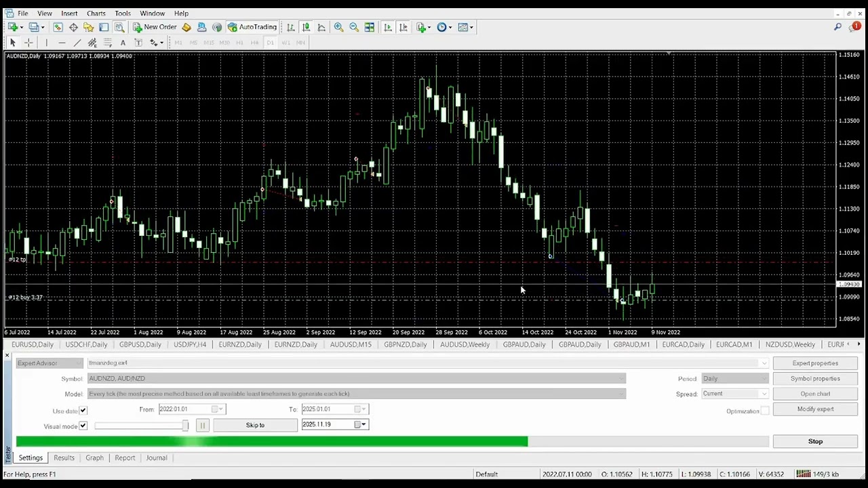Toggle the Navigator star-folder icon
The image size is (868, 488).
point(88,27)
